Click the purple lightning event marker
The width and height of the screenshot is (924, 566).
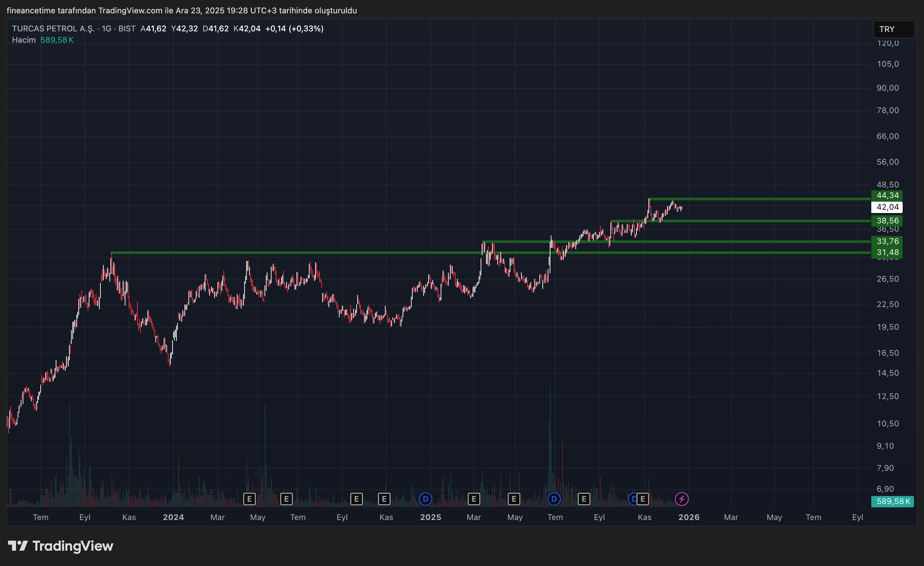[x=681, y=499]
